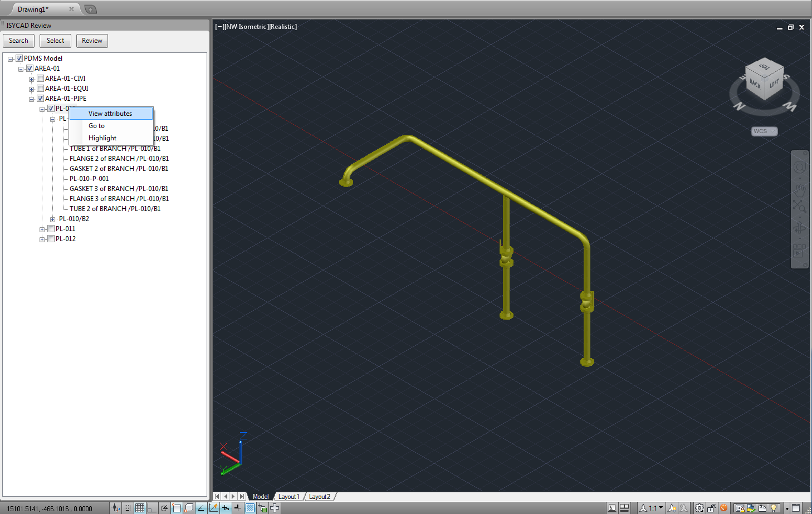Choose Go to from context menu

point(111,126)
